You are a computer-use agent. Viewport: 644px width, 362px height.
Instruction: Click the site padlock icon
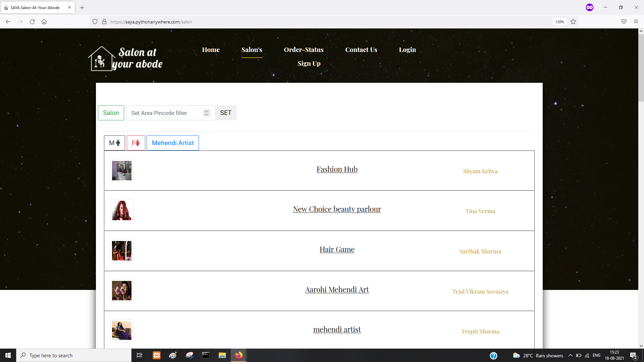(104, 22)
